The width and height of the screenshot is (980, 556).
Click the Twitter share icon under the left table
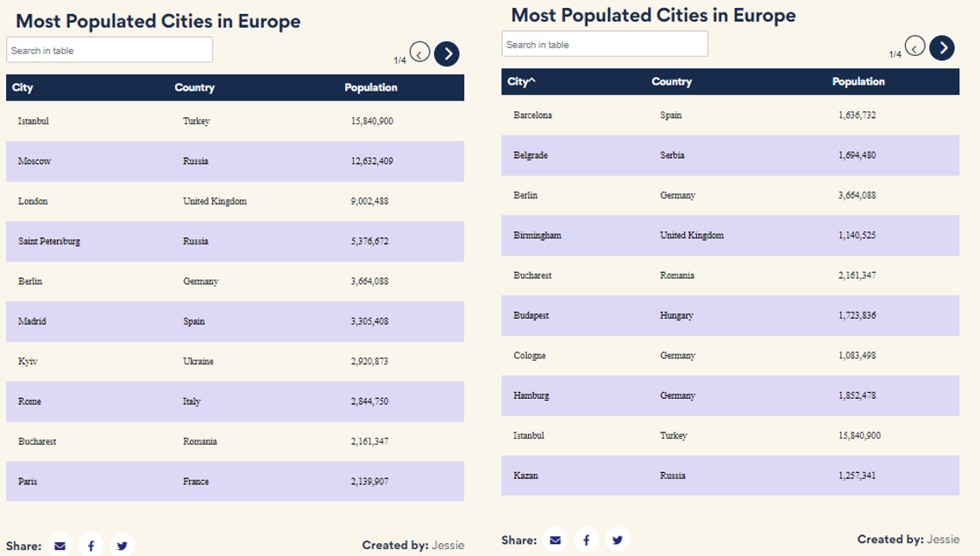(122, 545)
